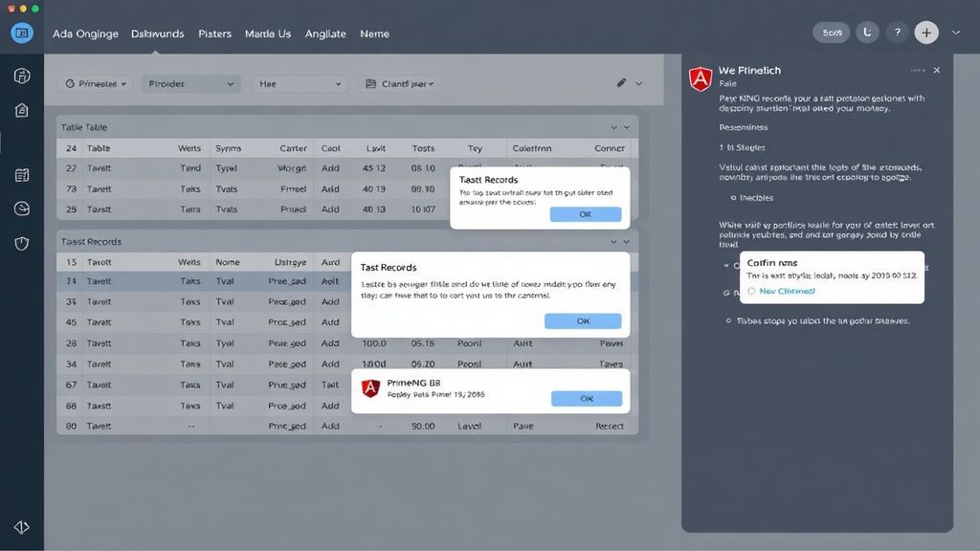Open the Hee dropdown
Screen dimensions: 980x551
pyautogui.click(x=300, y=84)
